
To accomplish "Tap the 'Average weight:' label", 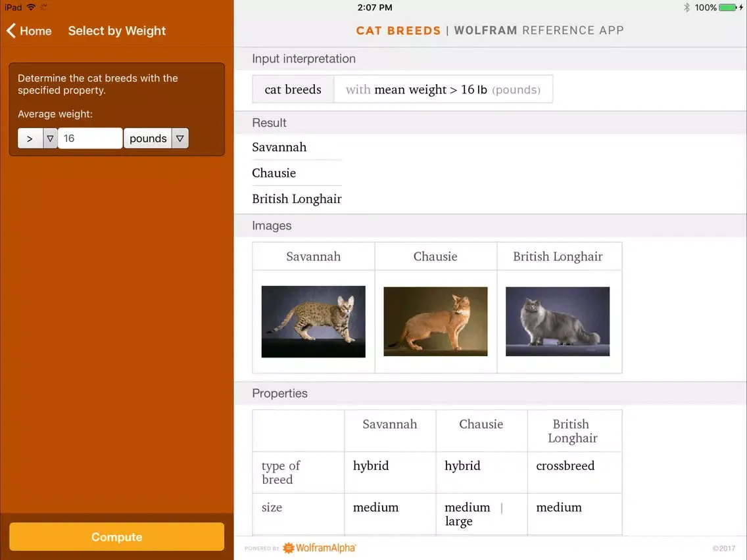I will pos(55,114).
